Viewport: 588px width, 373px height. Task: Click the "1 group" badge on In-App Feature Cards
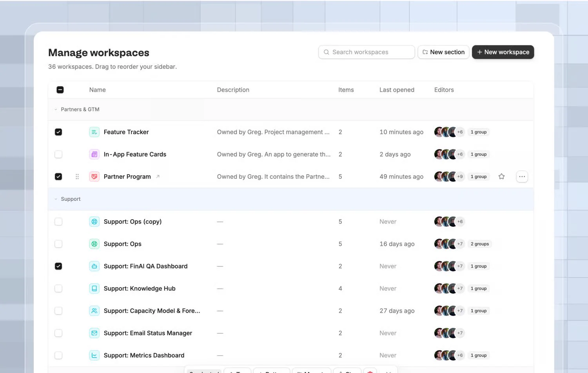pyautogui.click(x=479, y=155)
